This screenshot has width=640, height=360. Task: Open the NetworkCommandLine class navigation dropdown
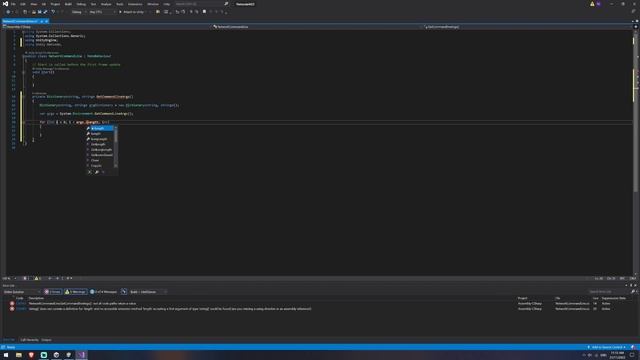(x=317, y=27)
